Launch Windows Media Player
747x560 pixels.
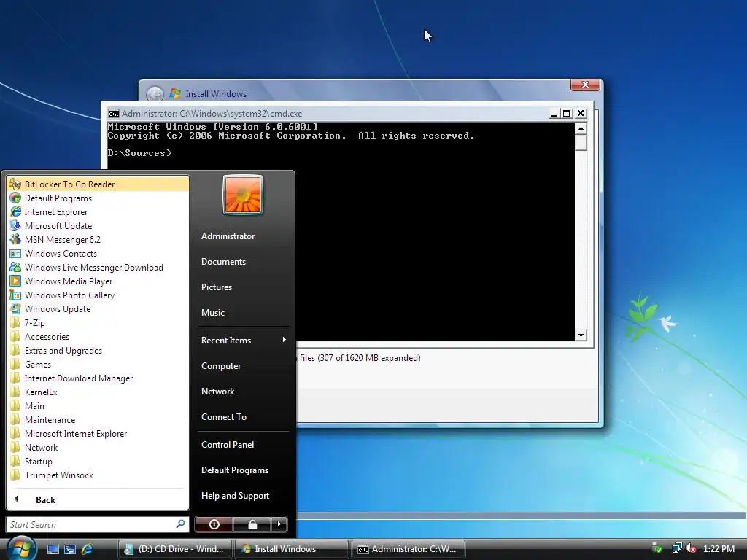click(98, 281)
